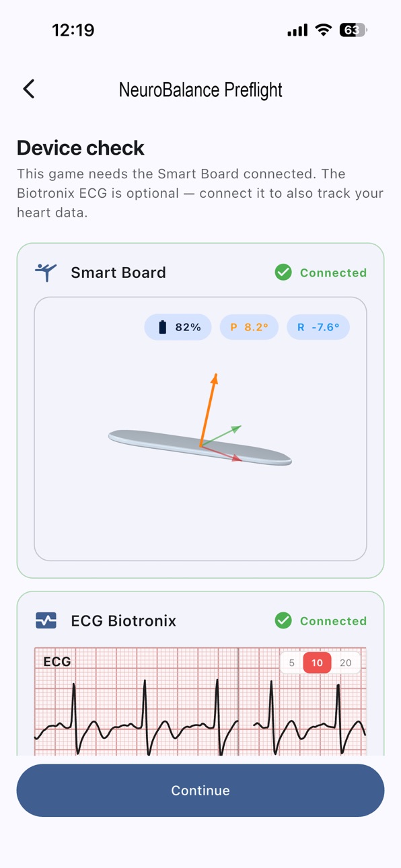Image resolution: width=401 pixels, height=868 pixels.
Task: Tap the NeuroBalance Preflight title
Action: (x=200, y=89)
